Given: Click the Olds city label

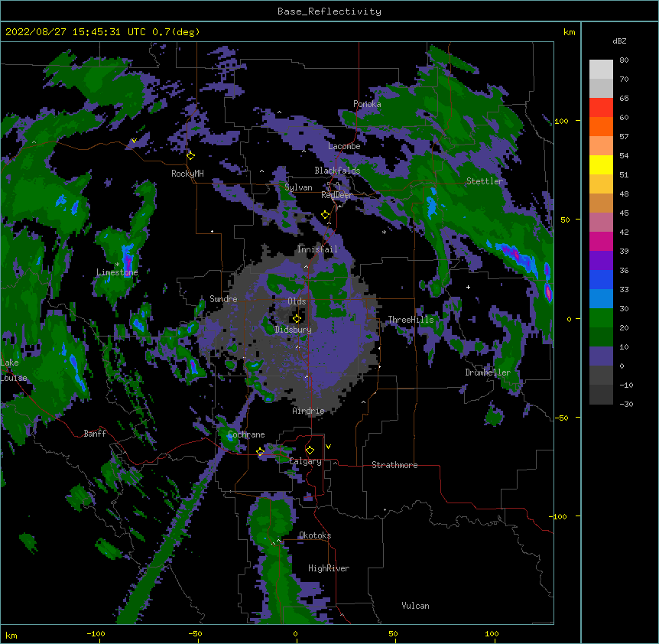Looking at the screenshot, I should click(x=297, y=301).
